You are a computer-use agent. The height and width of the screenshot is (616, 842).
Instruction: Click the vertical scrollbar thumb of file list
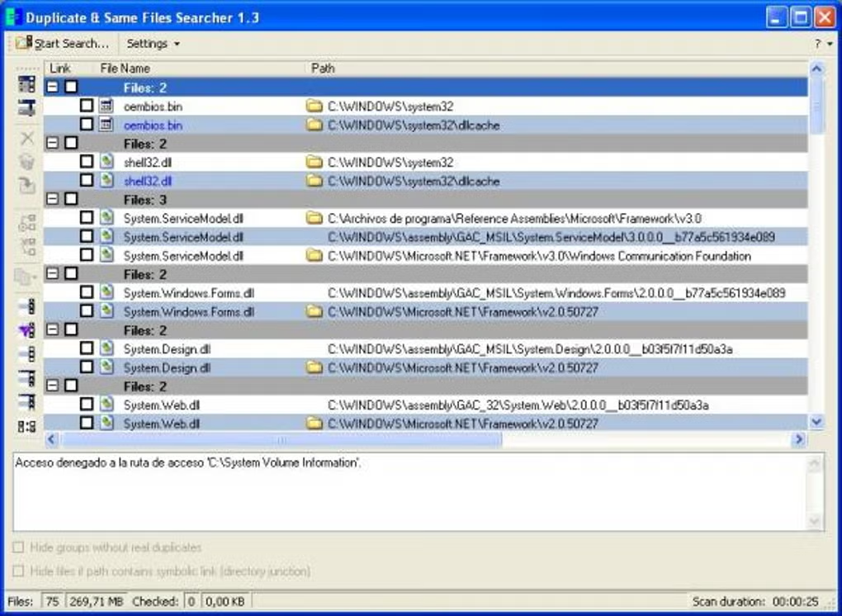[x=816, y=106]
